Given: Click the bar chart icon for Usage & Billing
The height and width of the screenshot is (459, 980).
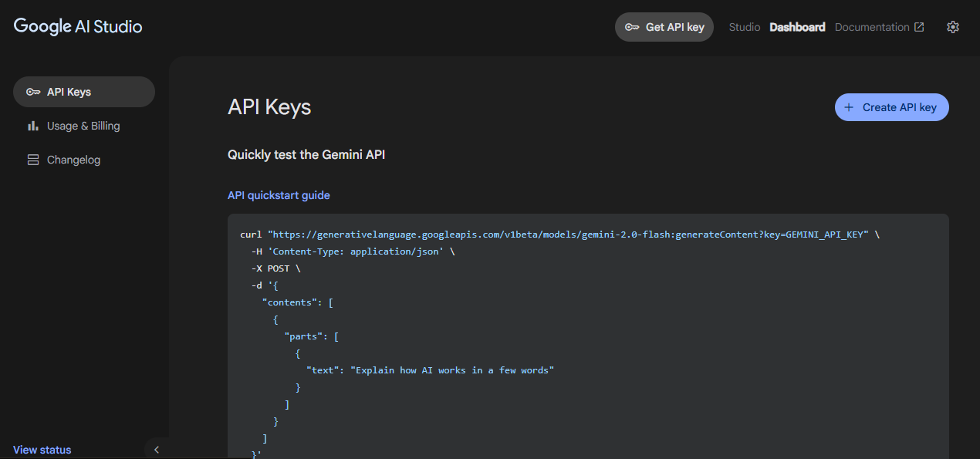Looking at the screenshot, I should click(x=33, y=126).
